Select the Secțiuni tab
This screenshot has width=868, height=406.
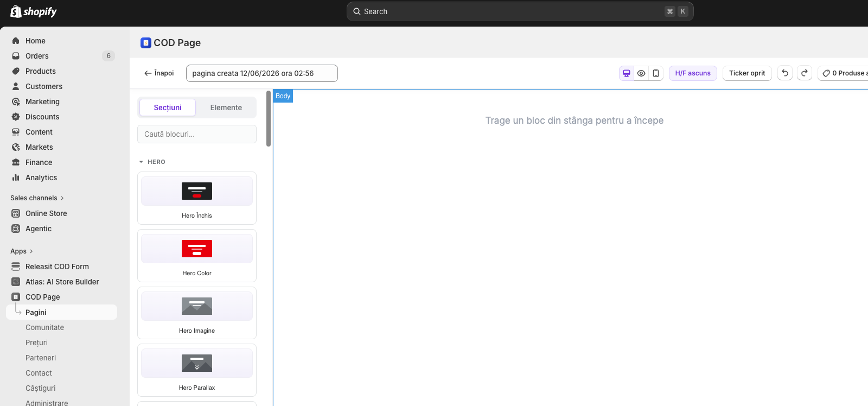pyautogui.click(x=168, y=107)
